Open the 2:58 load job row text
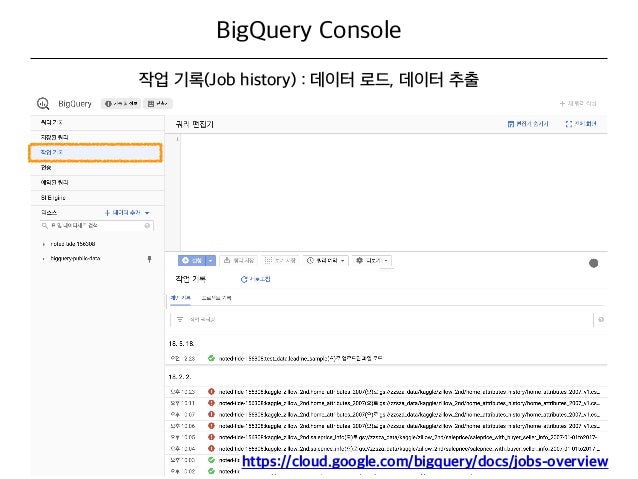638x479 pixels. [x=300, y=359]
